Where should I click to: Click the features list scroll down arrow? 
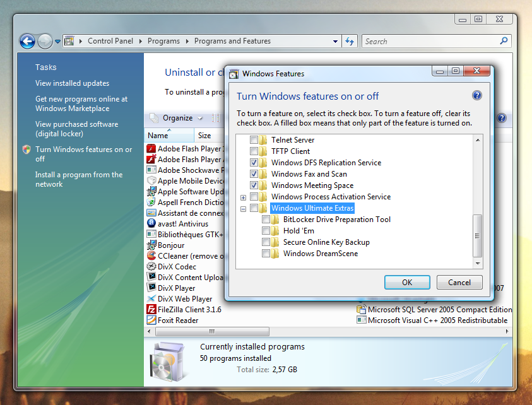pyautogui.click(x=478, y=263)
